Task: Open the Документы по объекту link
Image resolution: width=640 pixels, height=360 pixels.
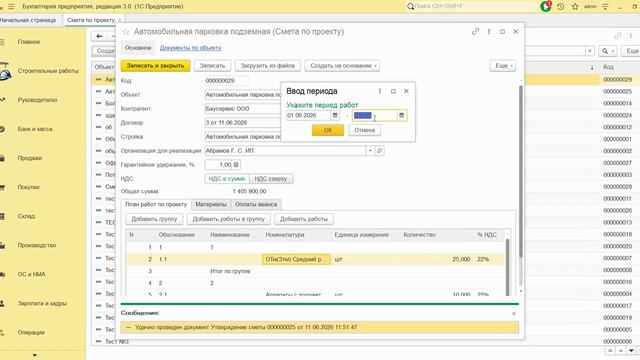Action: tap(191, 48)
